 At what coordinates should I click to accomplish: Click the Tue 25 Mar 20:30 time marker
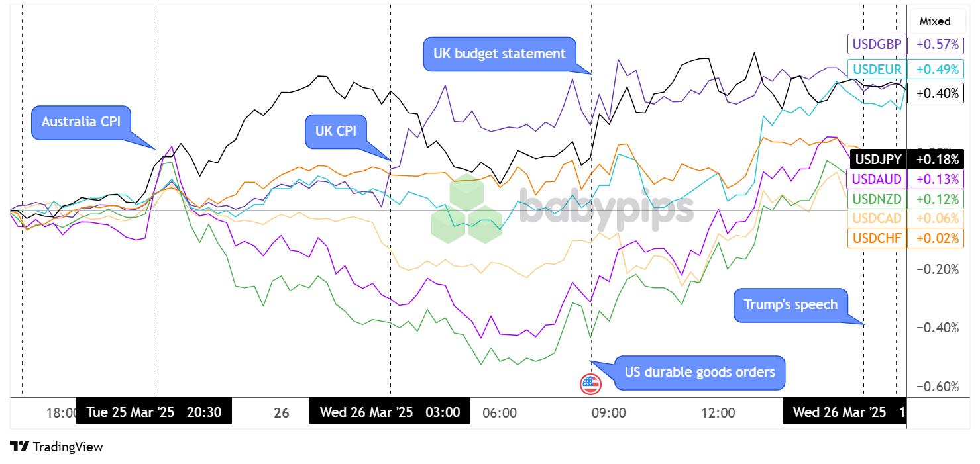(x=154, y=412)
